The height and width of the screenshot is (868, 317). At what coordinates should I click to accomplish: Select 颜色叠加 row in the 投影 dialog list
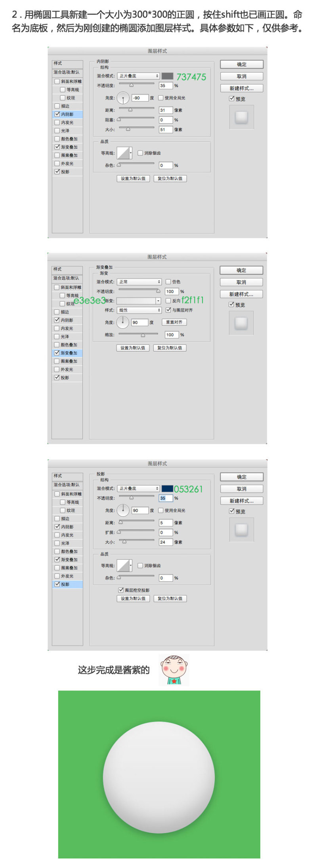[68, 551]
